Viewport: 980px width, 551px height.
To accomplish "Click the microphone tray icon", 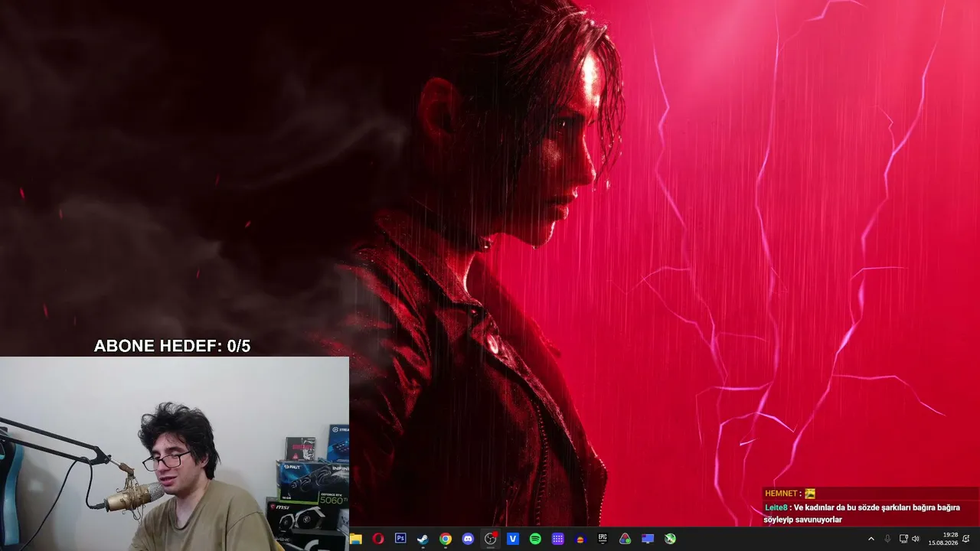I will click(x=887, y=539).
